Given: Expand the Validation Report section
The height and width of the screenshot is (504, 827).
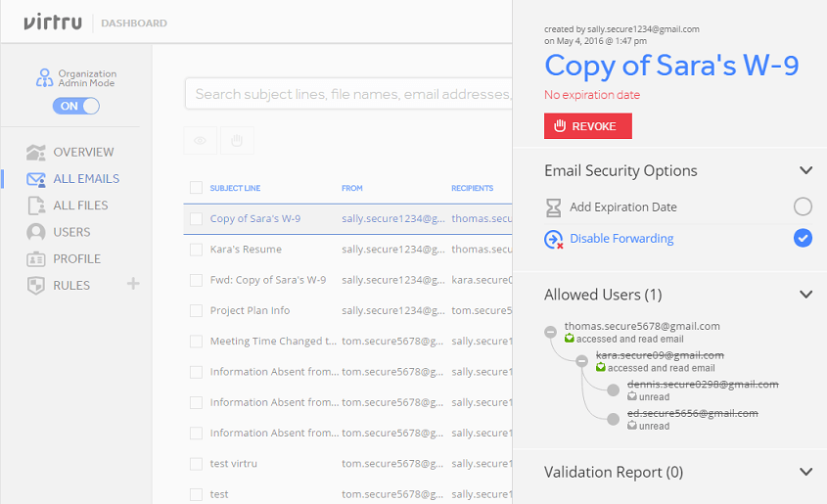Looking at the screenshot, I should coord(805,472).
